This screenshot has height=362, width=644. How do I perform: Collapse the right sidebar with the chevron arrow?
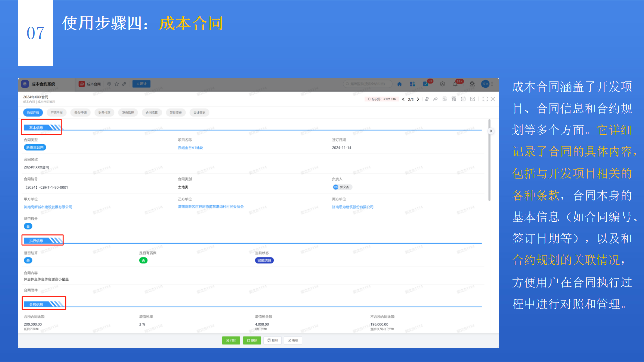[490, 130]
